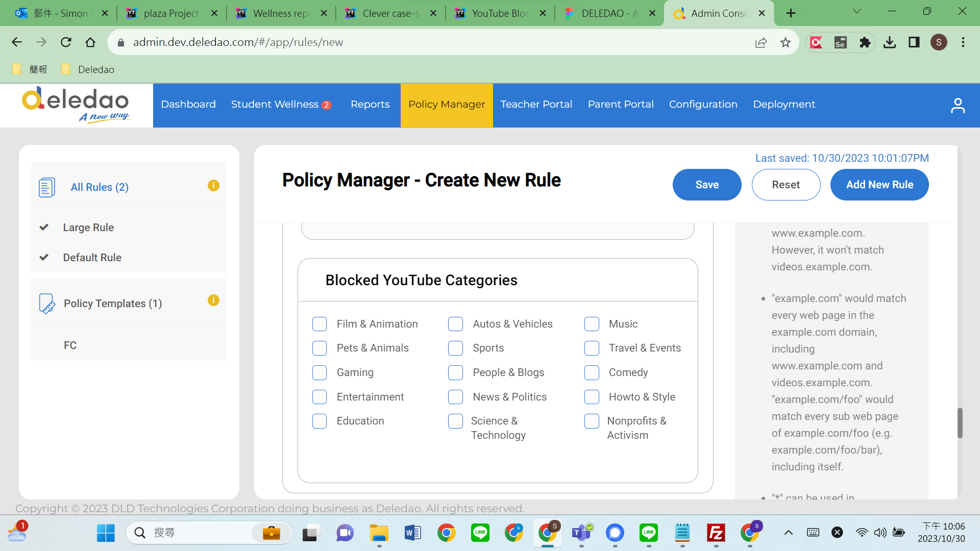This screenshot has width=980, height=551.
Task: Click the Policy Templates info icon
Action: 213,300
